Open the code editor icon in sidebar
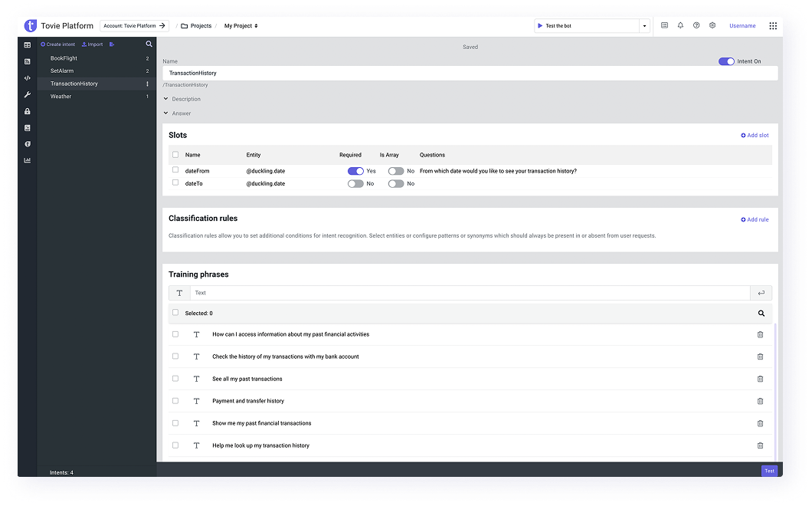 click(28, 78)
